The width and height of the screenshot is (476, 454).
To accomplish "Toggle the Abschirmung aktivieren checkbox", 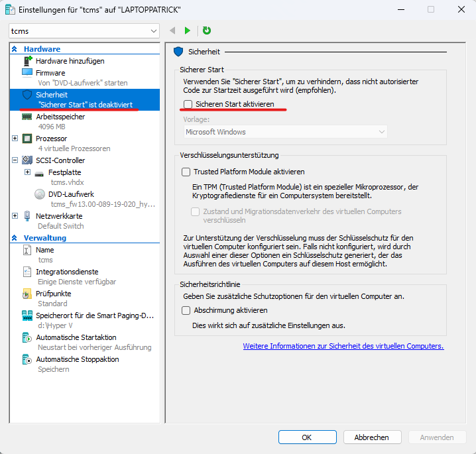I will tap(186, 310).
